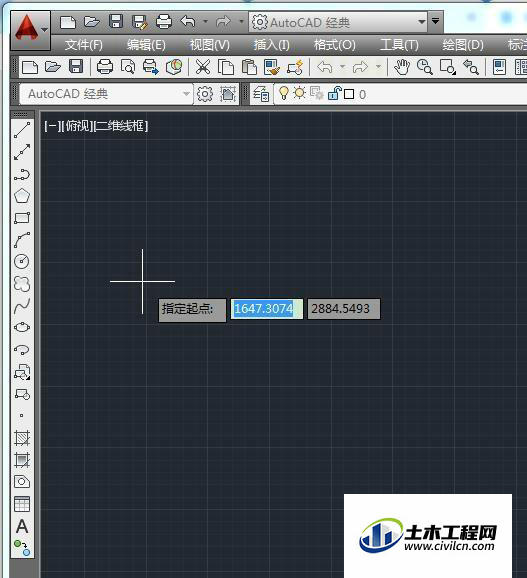
Task: Click the [二维线框] visual style label
Action: point(121,126)
